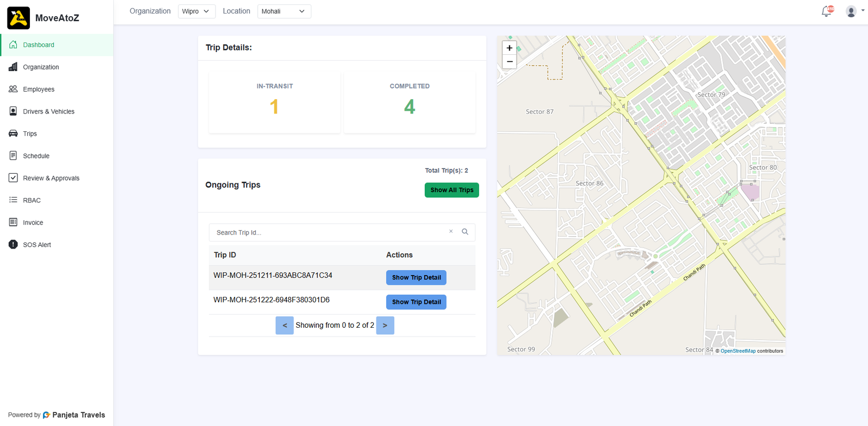The image size is (868, 426).
Task: Open the Review & Approvals page
Action: coord(51,178)
